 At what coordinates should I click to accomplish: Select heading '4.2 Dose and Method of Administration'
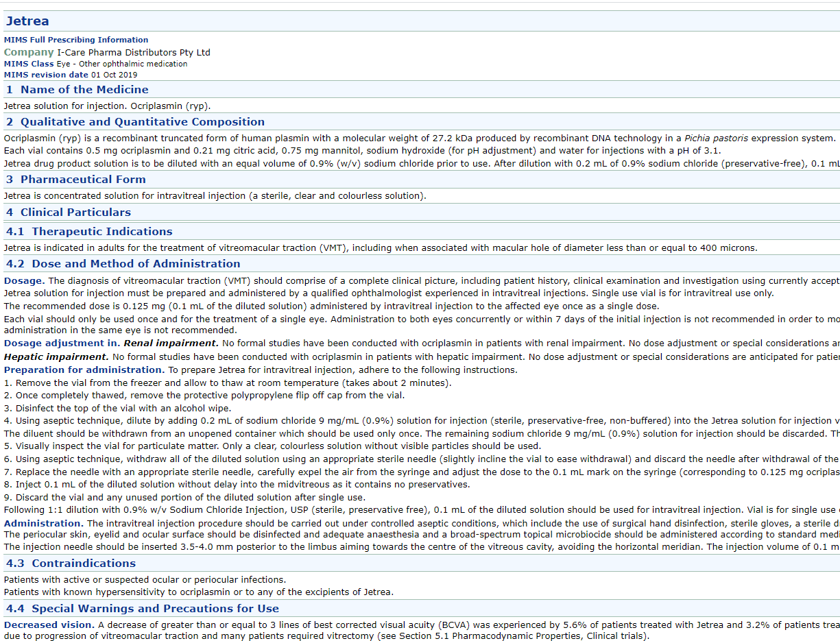(123, 264)
